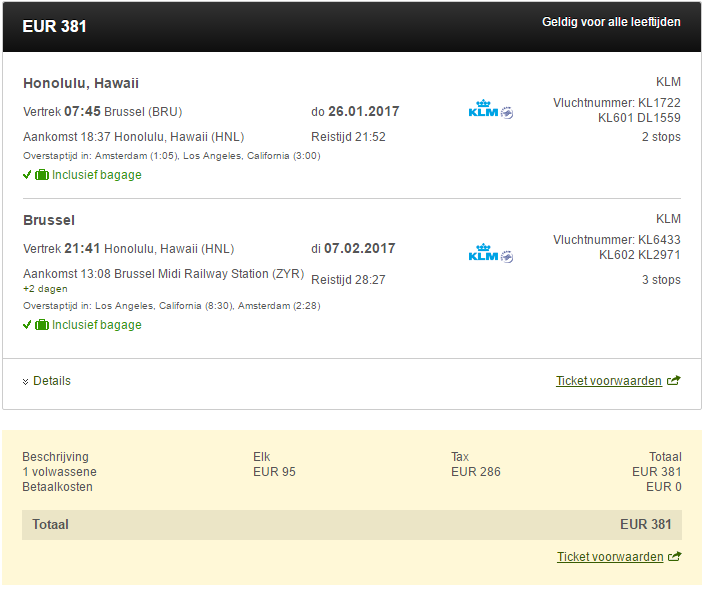Click the KLM logo on the Honolulu flight

pyautogui.click(x=491, y=110)
